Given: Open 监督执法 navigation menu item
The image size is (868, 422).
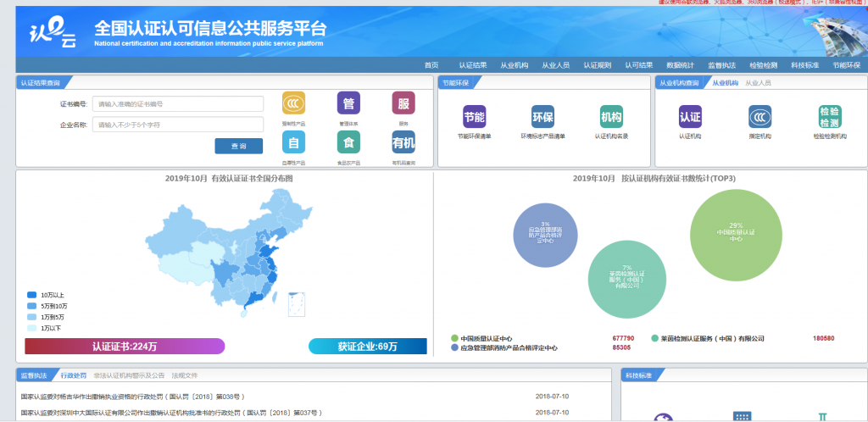Looking at the screenshot, I should (722, 65).
